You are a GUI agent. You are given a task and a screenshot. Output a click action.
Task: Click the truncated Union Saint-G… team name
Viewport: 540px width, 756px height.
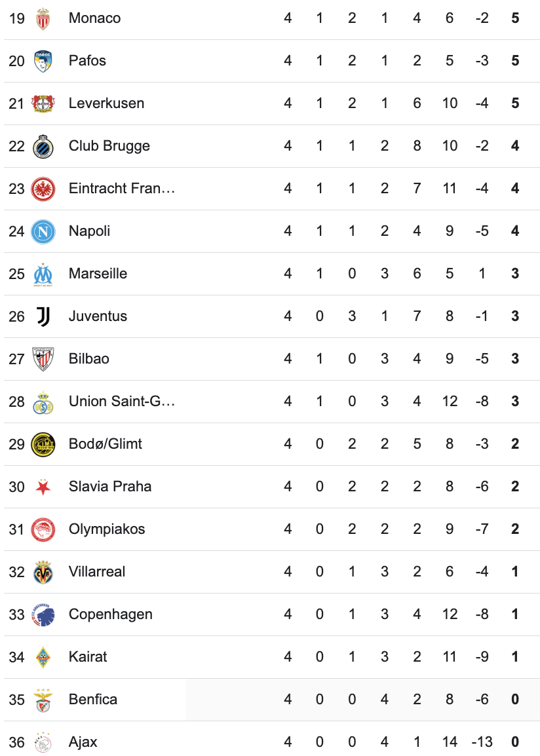(122, 402)
